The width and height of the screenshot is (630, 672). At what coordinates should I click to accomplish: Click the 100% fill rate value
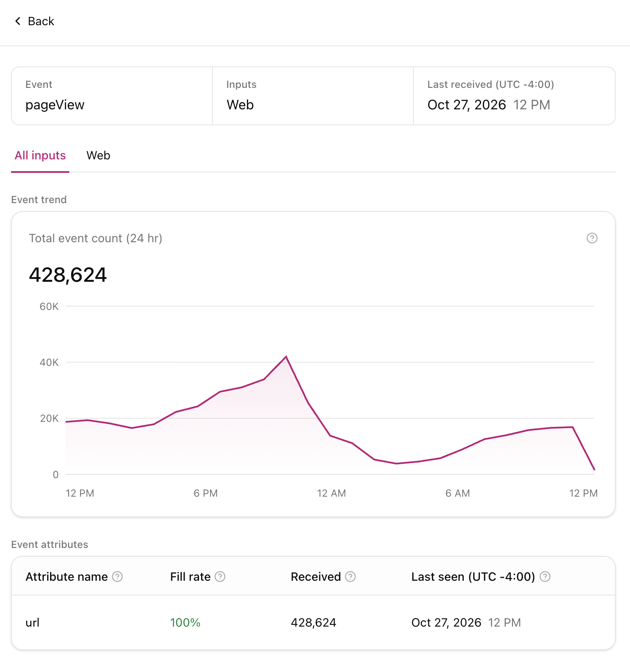pyautogui.click(x=185, y=623)
